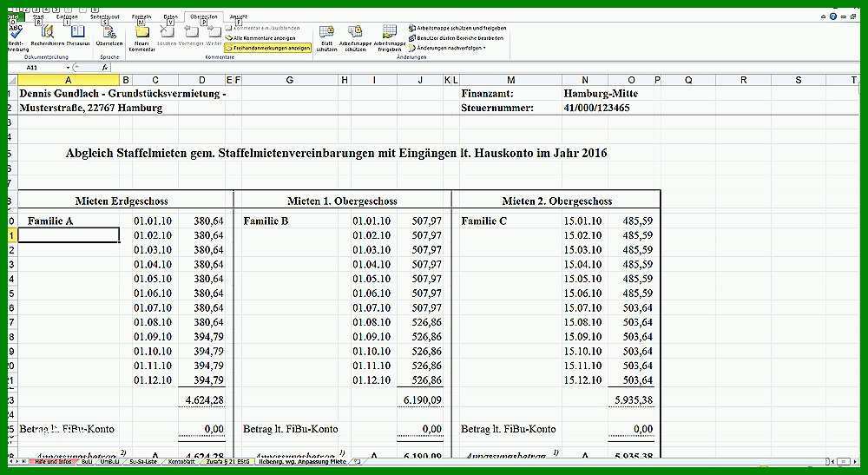Click the horizontal scrollbar at bottom right
Viewport: 868px width, 475px height.
(x=843, y=461)
